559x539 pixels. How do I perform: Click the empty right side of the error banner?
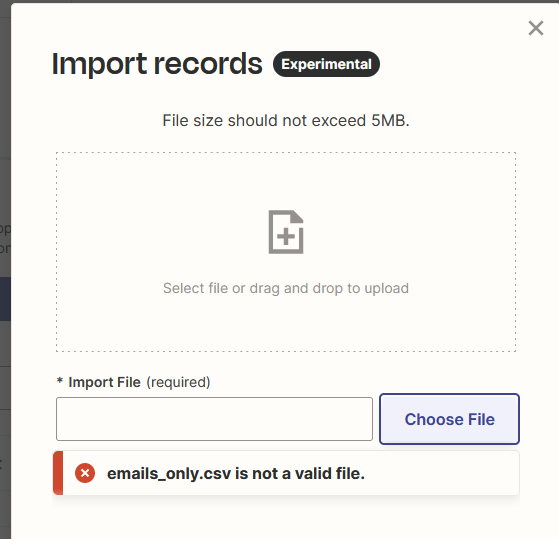point(442,473)
